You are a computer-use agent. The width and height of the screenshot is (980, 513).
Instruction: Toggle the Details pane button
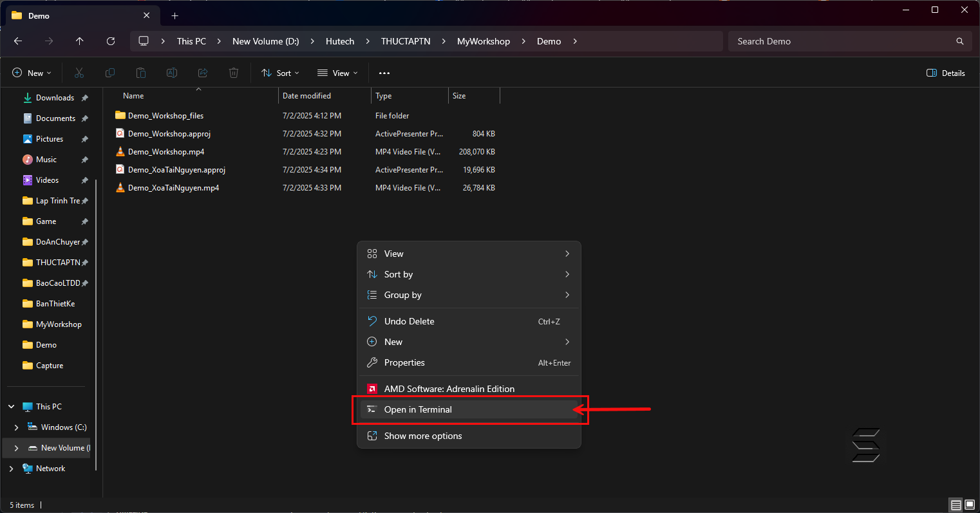946,73
